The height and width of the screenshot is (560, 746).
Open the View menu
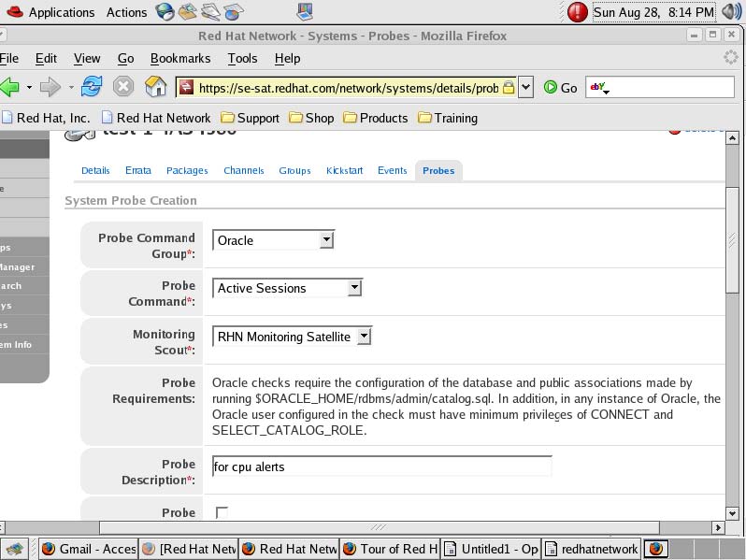pyautogui.click(x=87, y=58)
